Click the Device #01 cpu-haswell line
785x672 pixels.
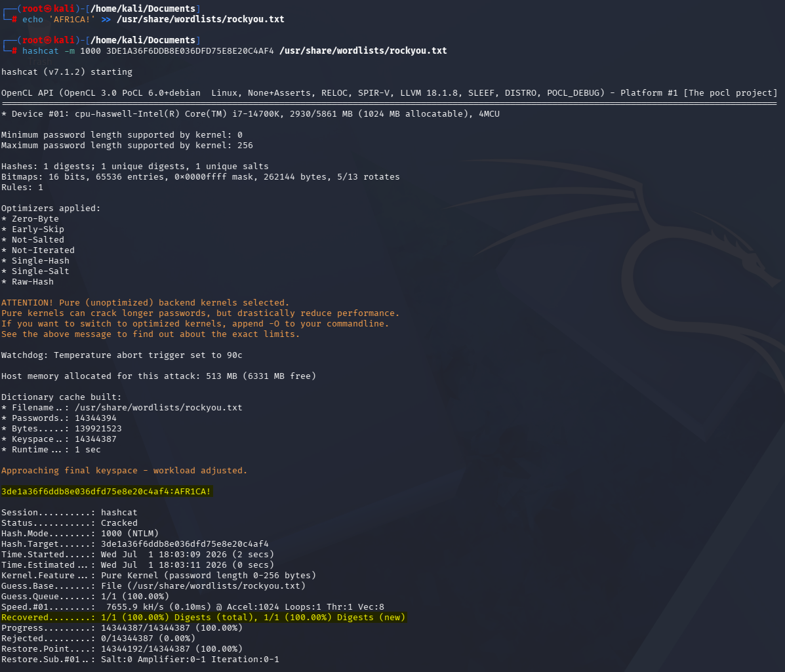251,114
